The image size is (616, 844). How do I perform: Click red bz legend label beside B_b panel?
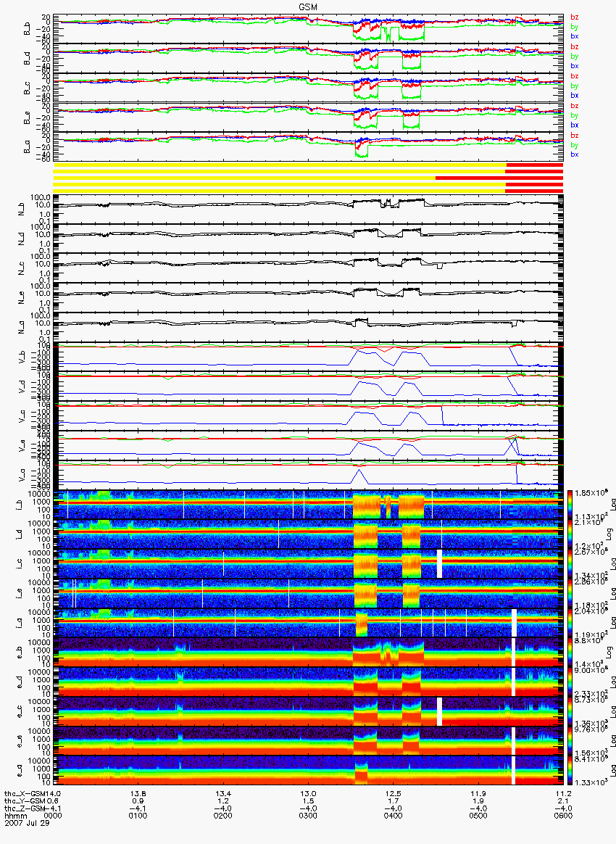(x=575, y=17)
